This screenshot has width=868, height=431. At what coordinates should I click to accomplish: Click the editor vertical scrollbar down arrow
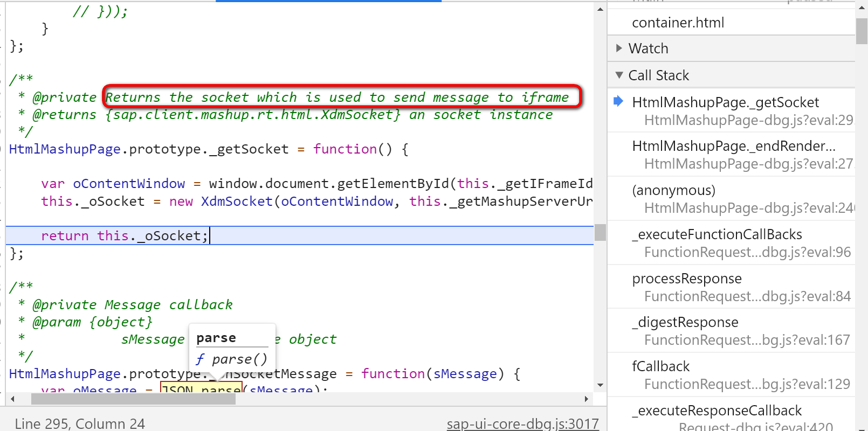[x=600, y=385]
